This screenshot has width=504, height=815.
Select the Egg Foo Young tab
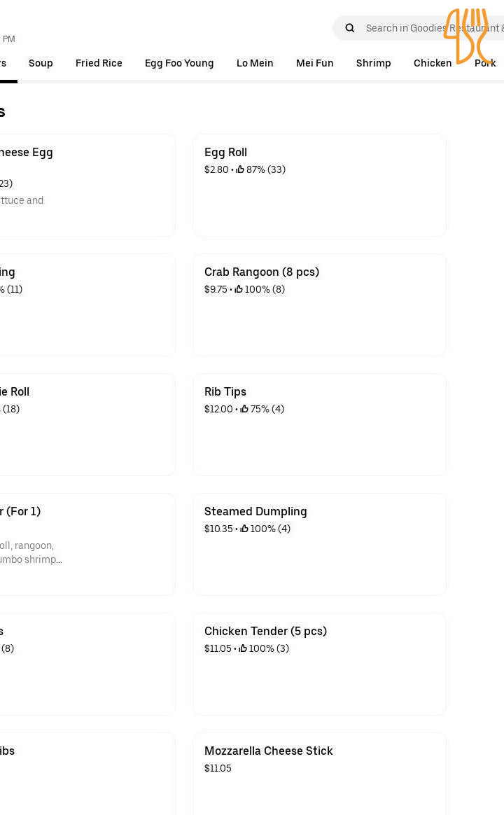tap(179, 63)
